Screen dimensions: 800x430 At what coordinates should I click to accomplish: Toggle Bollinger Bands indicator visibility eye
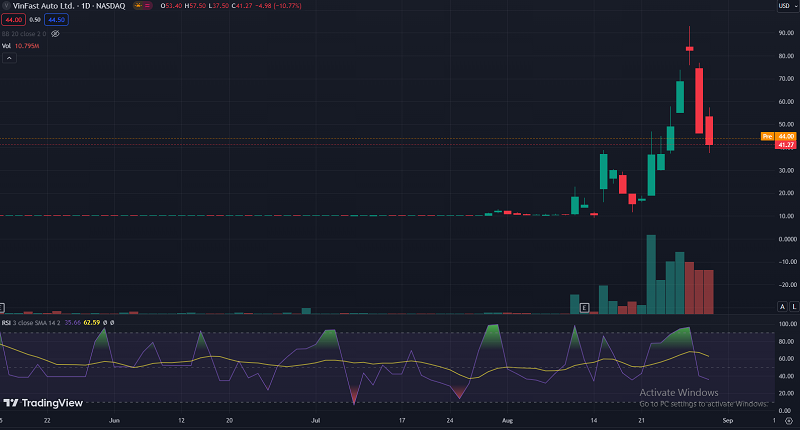click(56, 33)
